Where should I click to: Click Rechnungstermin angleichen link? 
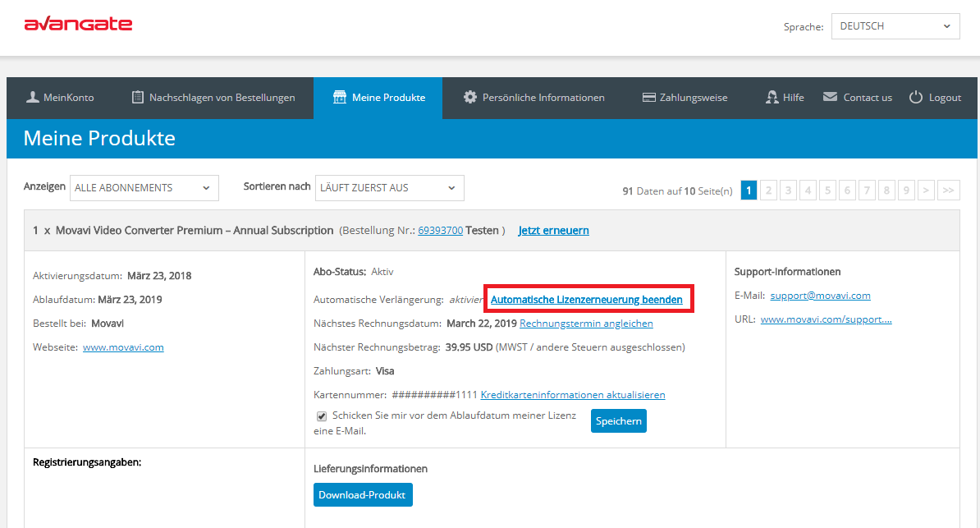click(586, 324)
